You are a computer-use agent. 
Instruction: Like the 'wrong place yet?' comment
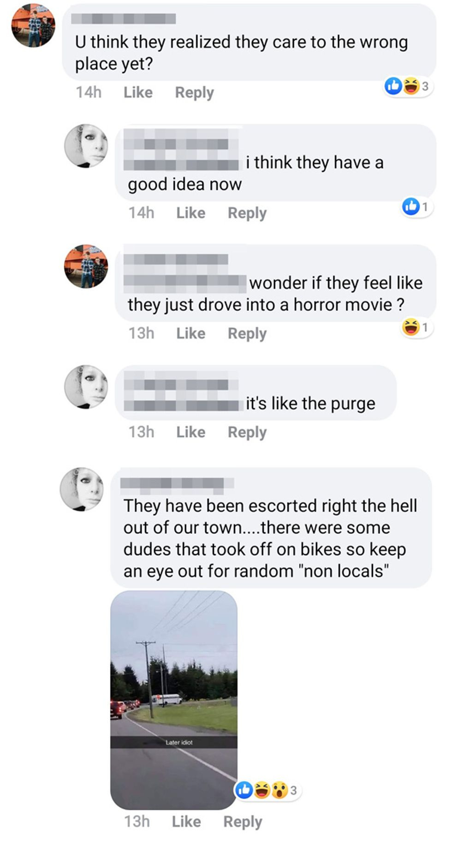pyautogui.click(x=138, y=92)
